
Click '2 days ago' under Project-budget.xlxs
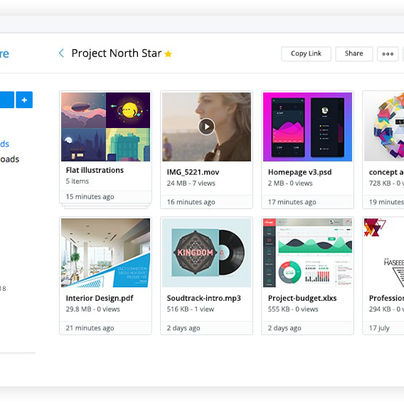coord(284,328)
